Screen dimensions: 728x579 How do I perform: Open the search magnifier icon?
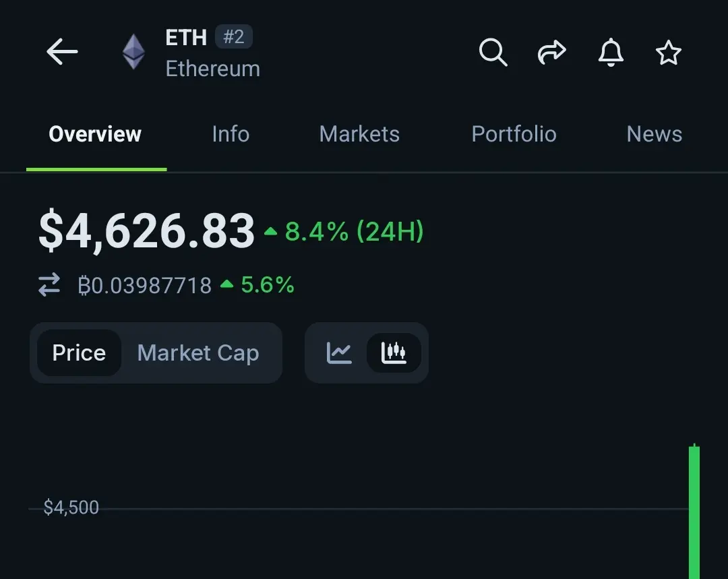click(x=493, y=52)
